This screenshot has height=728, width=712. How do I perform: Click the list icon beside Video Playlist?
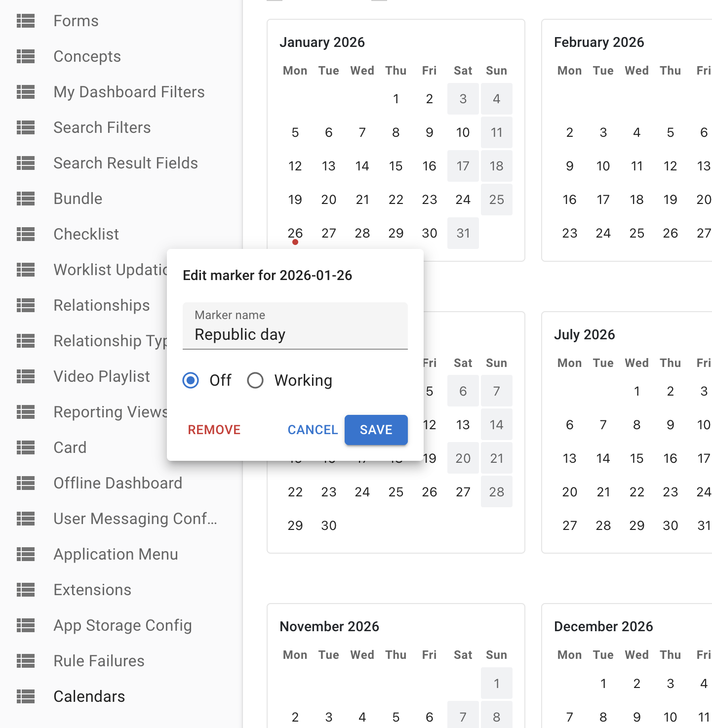click(x=26, y=376)
